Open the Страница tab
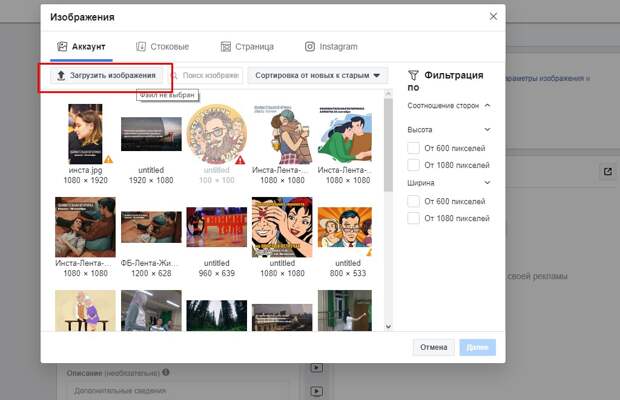 coord(247,47)
